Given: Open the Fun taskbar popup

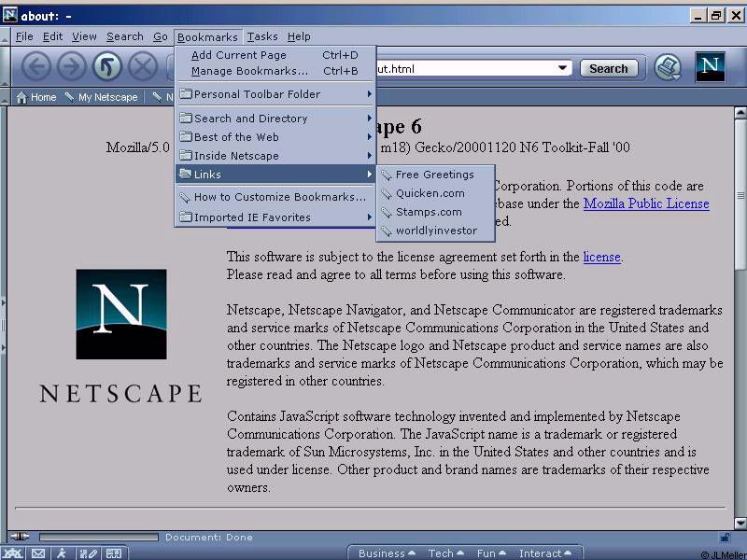Looking at the screenshot, I should point(491,553).
